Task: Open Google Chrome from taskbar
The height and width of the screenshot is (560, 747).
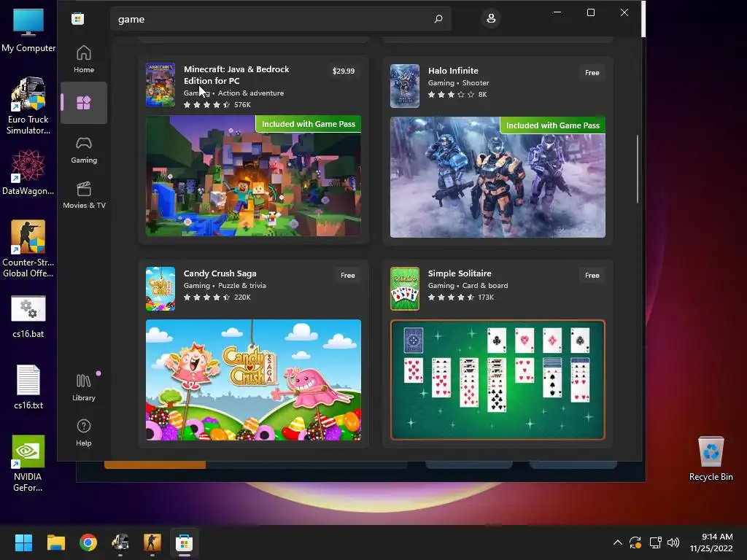Action: pyautogui.click(x=88, y=542)
